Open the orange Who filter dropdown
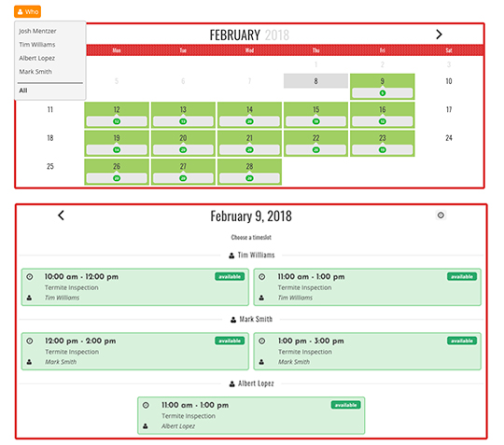Viewport: 504px width, 445px height. (27, 11)
